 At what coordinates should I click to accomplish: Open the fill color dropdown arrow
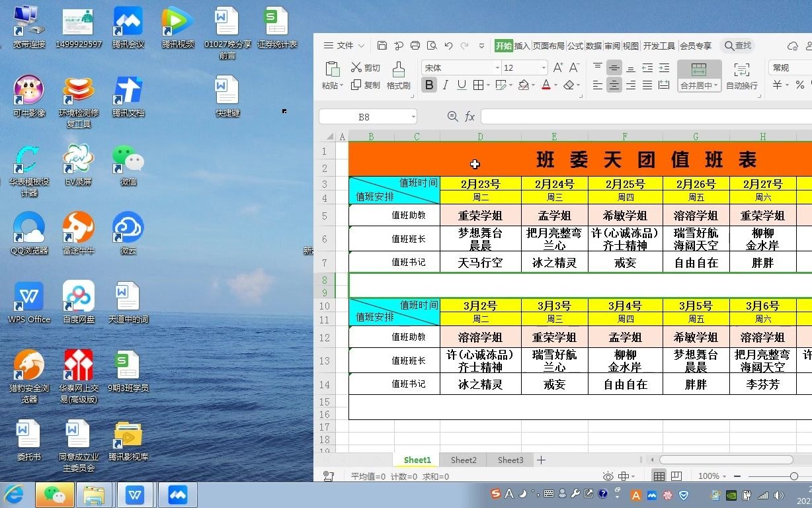click(x=534, y=85)
